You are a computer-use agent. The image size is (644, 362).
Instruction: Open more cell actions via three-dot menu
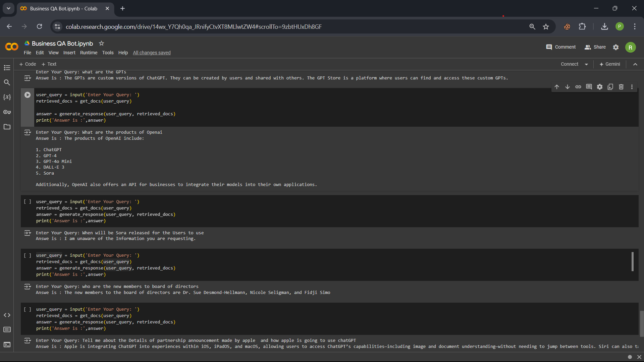click(x=632, y=86)
